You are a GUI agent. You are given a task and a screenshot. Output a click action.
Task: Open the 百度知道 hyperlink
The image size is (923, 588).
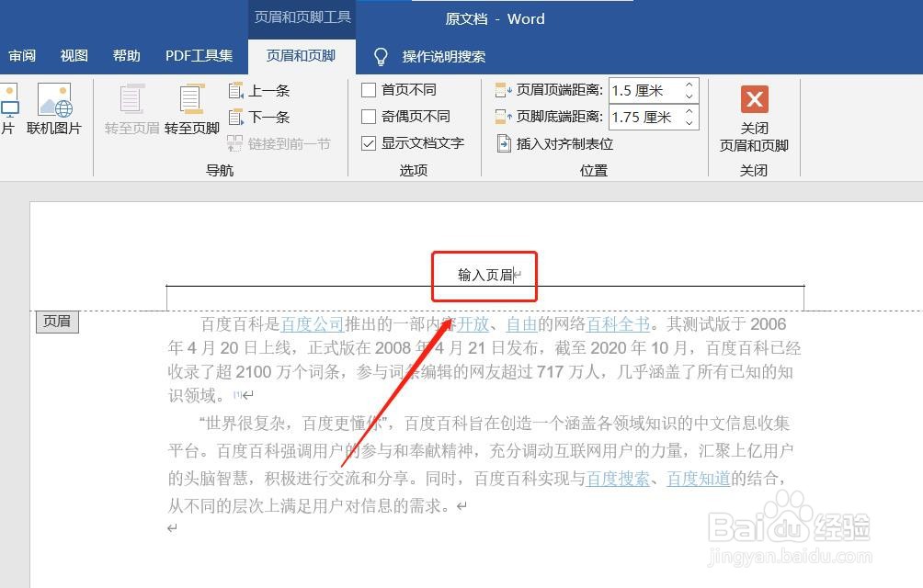tap(699, 479)
